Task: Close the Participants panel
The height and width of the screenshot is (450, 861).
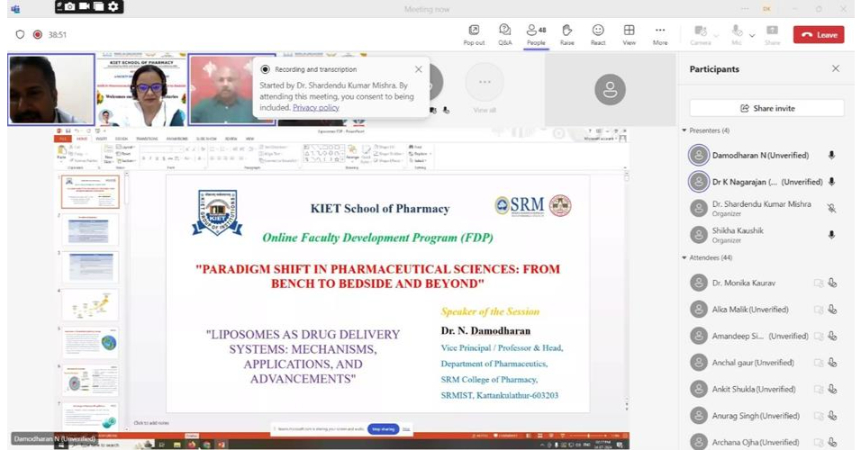Action: coord(836,69)
